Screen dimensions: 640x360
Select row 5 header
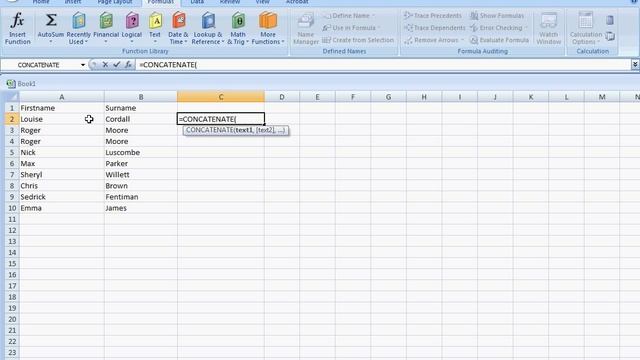(x=12, y=152)
